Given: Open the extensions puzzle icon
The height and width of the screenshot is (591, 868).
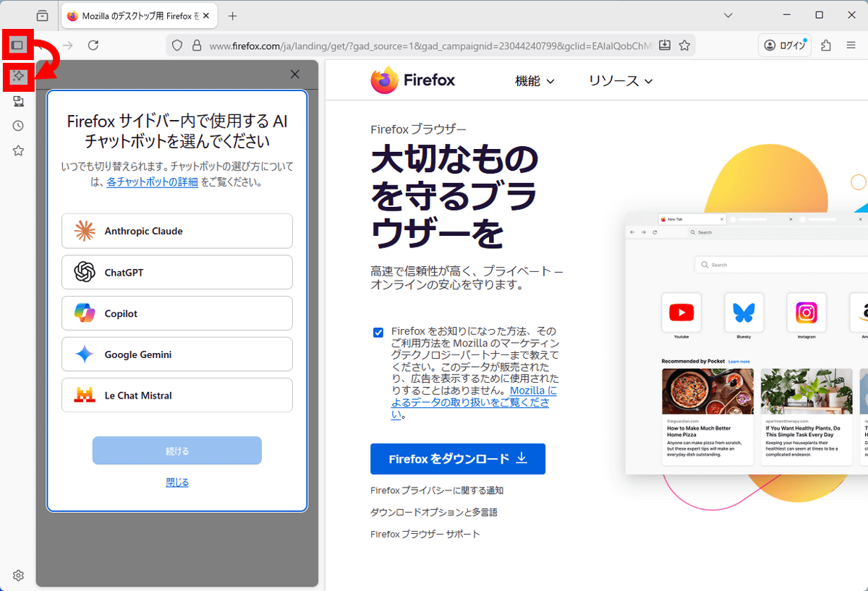Looking at the screenshot, I should point(826,46).
